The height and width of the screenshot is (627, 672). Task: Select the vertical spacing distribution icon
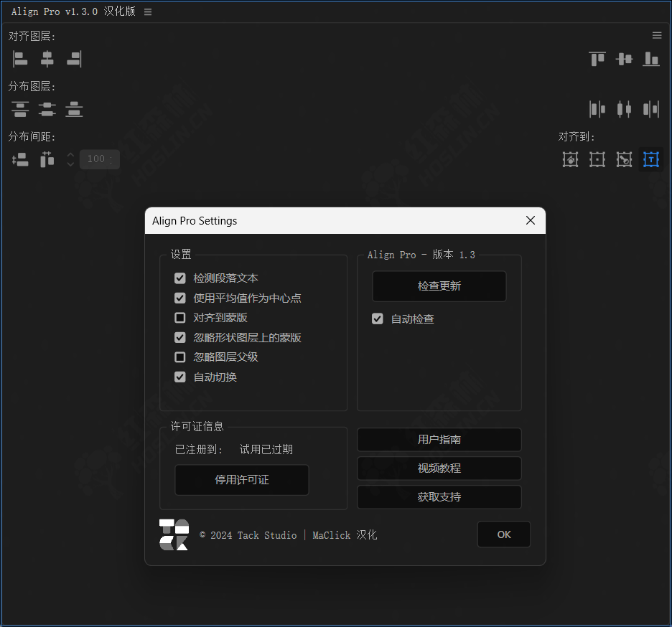coord(20,159)
